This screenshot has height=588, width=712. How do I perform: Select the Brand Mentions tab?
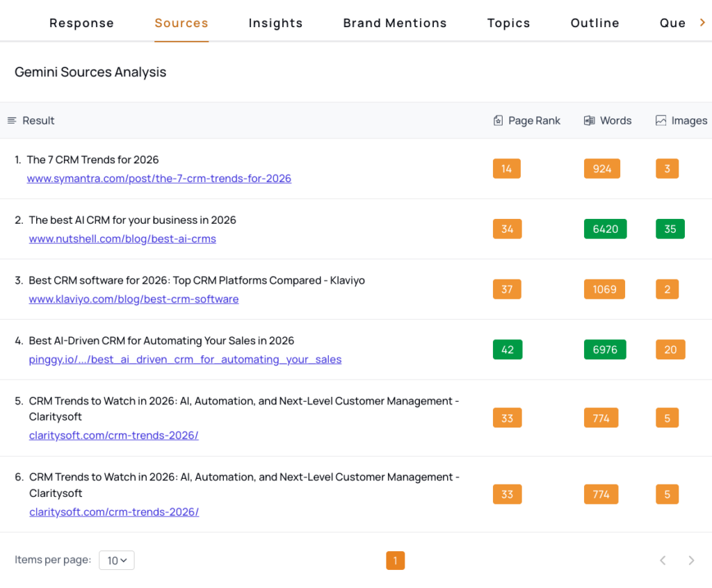pyautogui.click(x=395, y=23)
